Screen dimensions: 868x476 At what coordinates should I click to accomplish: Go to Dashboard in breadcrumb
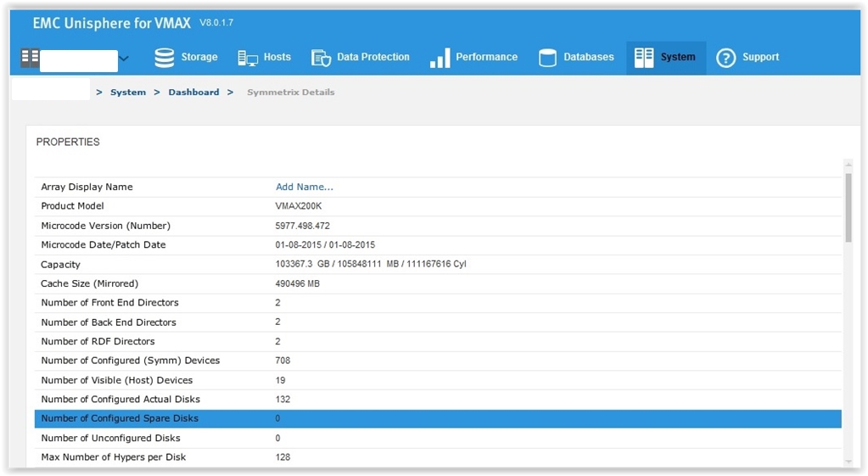193,92
